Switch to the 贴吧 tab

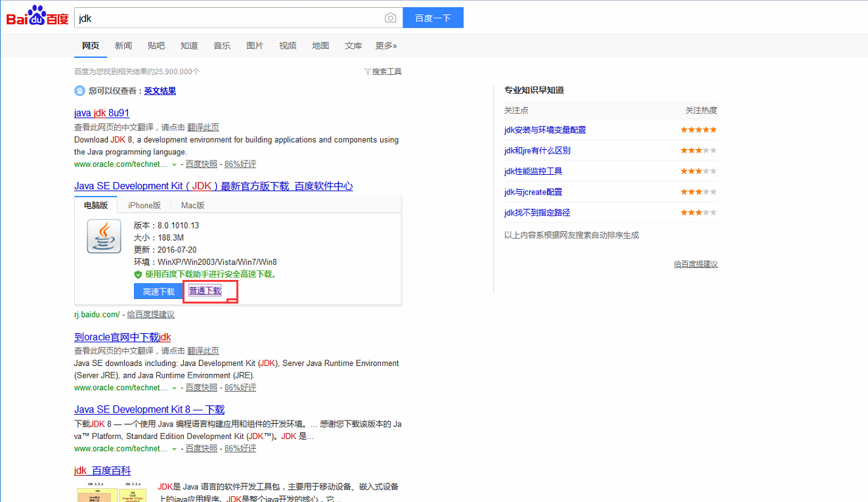click(156, 45)
